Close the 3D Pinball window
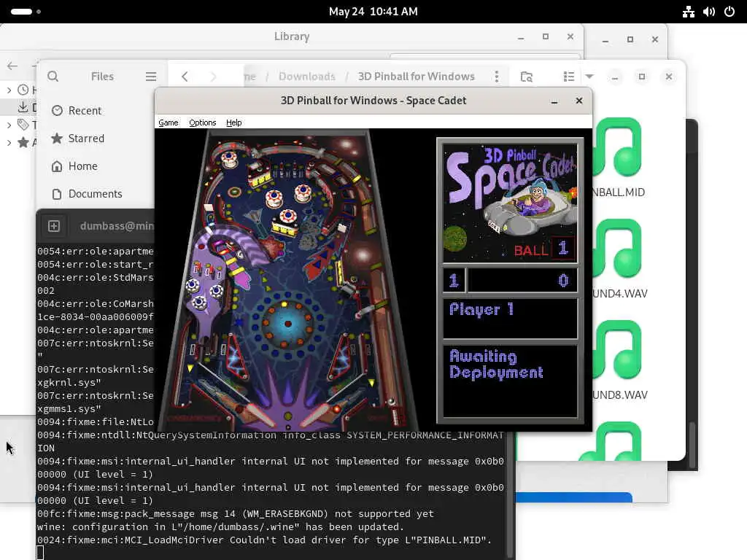 tap(578, 101)
